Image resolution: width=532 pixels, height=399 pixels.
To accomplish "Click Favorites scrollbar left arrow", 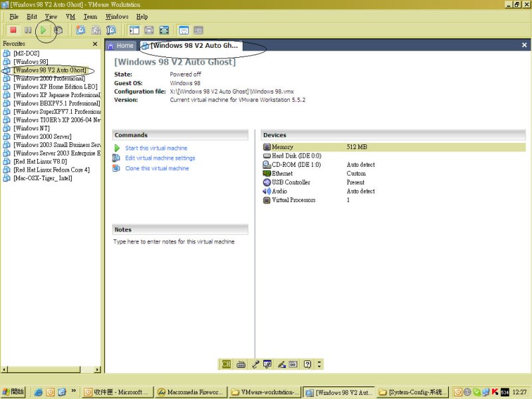I will coord(4,370).
